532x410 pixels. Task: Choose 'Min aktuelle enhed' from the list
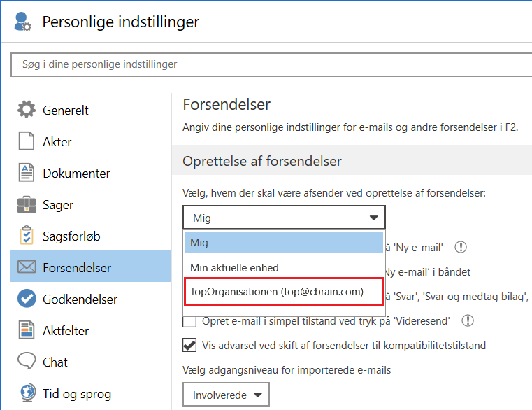point(234,267)
